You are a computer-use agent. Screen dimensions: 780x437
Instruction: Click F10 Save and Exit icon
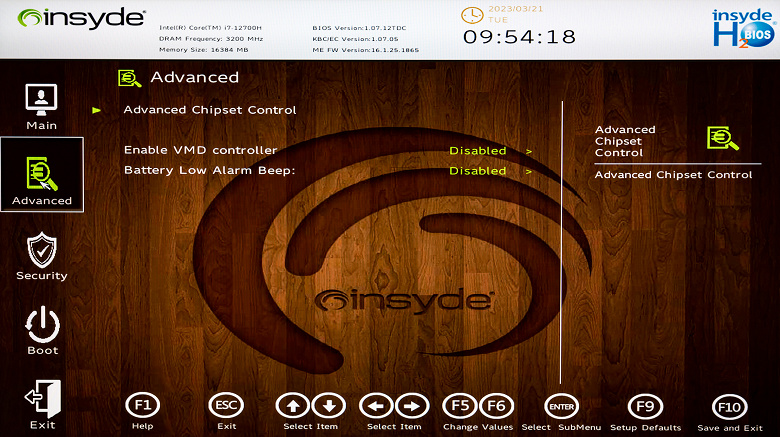point(729,407)
